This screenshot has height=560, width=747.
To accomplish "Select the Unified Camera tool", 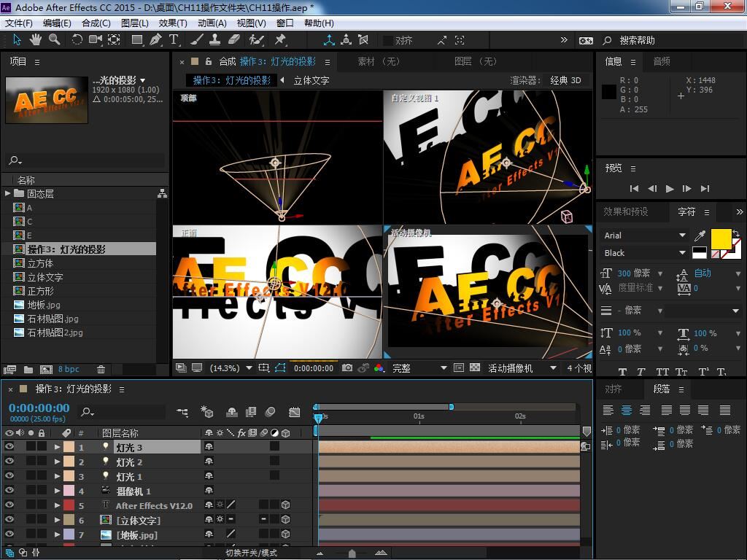I will [96, 40].
